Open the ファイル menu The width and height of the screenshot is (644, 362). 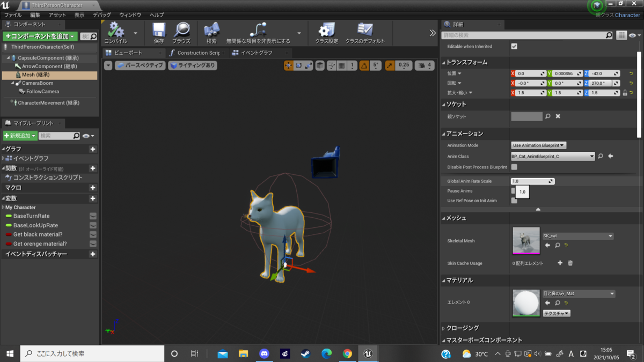[x=13, y=15]
